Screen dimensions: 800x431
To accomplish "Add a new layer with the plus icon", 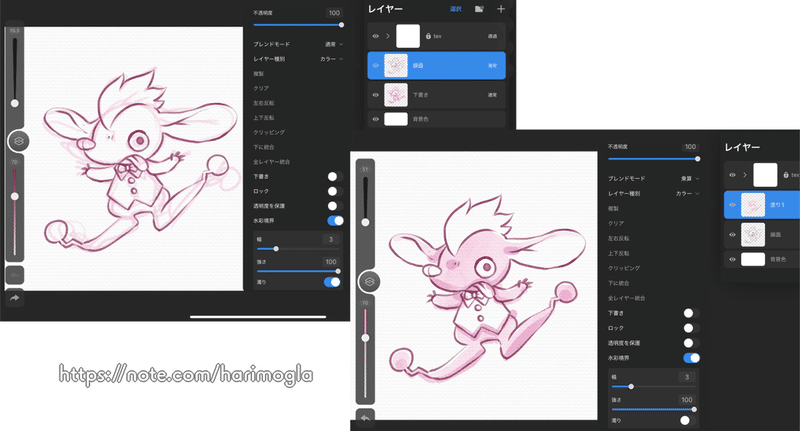I will tap(501, 9).
